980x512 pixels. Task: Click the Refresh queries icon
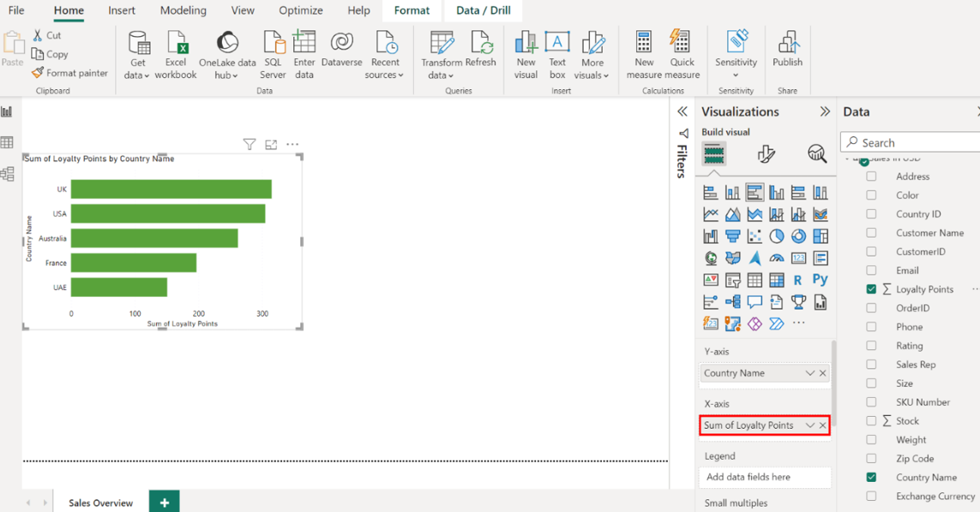pyautogui.click(x=481, y=43)
